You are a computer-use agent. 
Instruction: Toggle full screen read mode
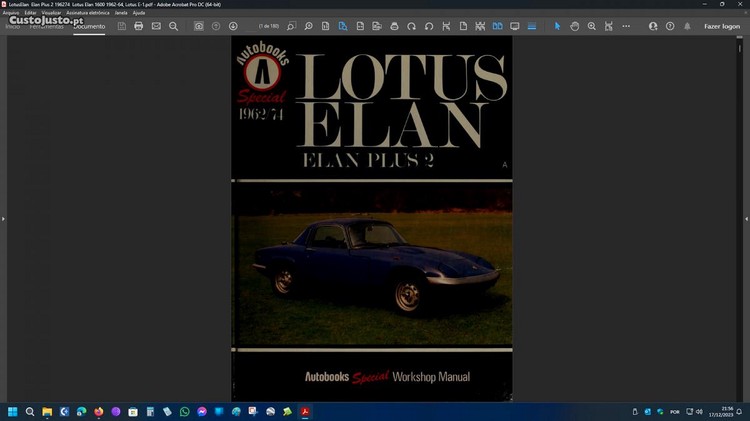(x=515, y=26)
